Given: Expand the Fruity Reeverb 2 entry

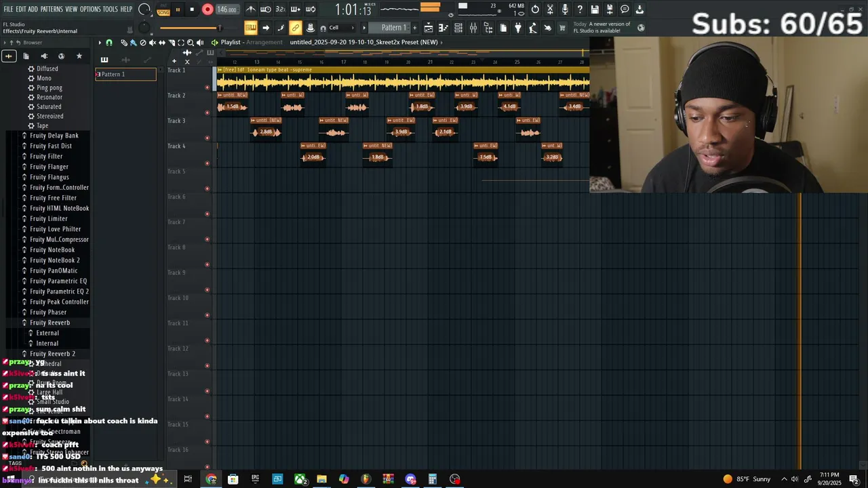Looking at the screenshot, I should pos(52,354).
